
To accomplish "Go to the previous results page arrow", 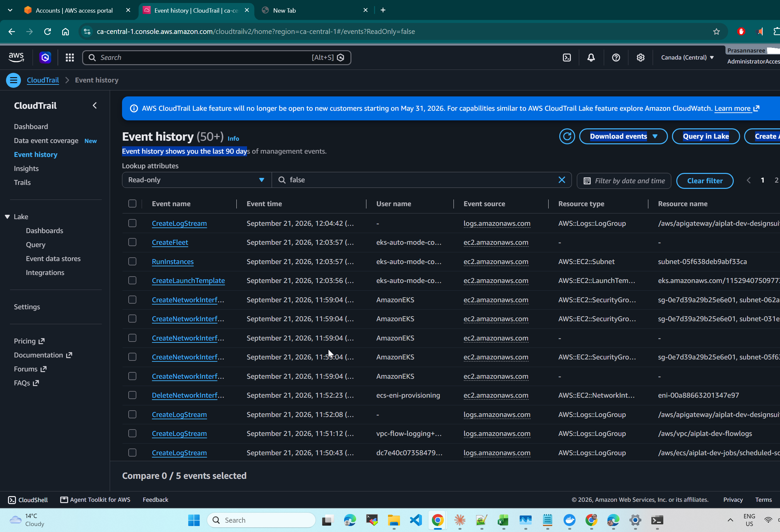I will [748, 180].
